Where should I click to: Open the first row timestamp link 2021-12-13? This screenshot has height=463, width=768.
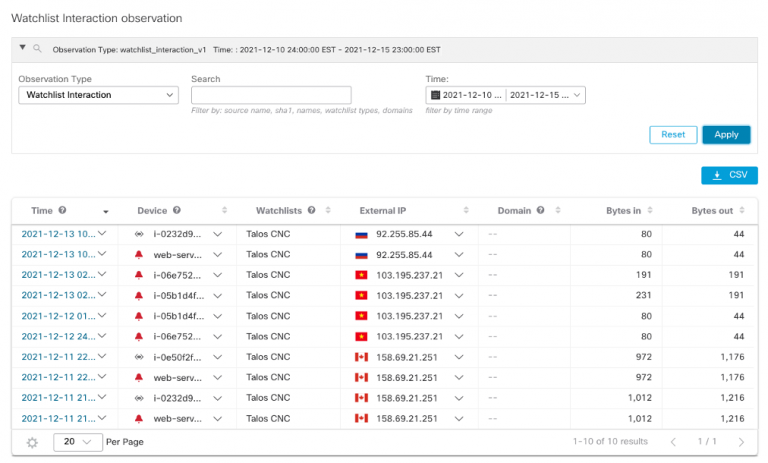(x=58, y=234)
